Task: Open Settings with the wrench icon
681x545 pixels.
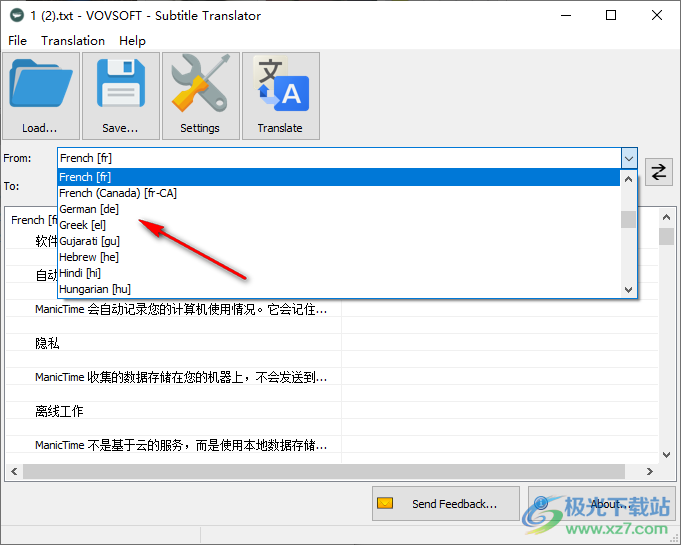Action: [x=201, y=96]
